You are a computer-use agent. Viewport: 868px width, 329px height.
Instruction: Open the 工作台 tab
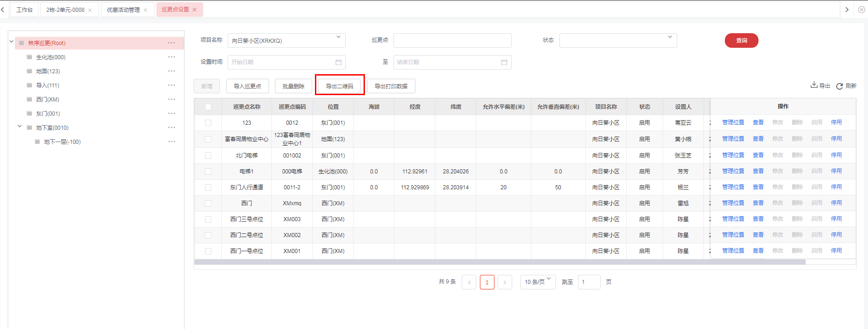(25, 10)
